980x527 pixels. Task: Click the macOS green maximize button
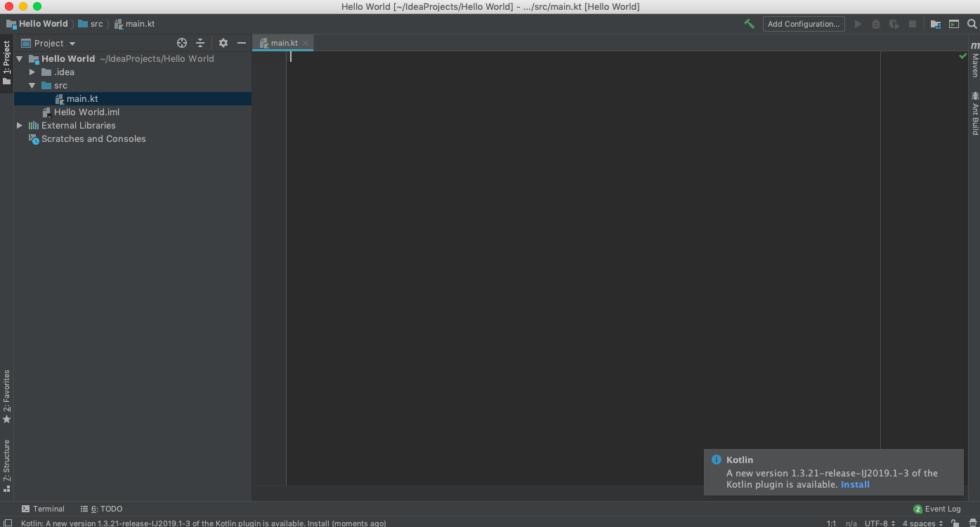37,6
